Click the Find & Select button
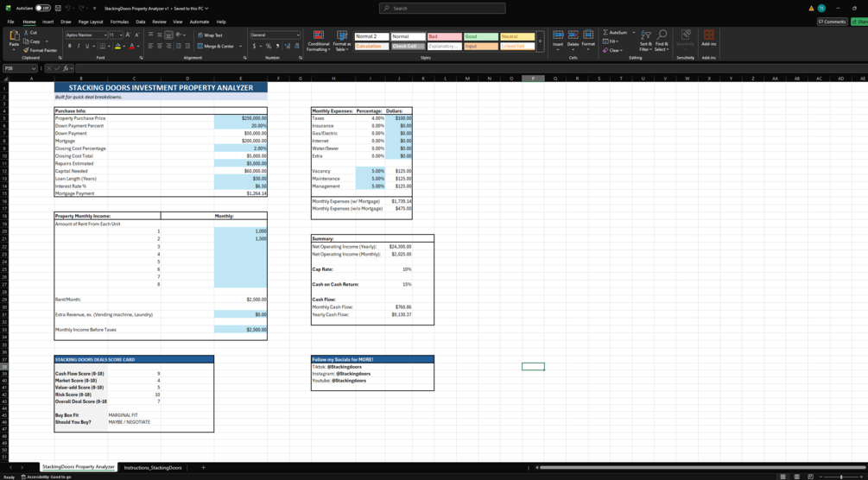 click(x=662, y=40)
